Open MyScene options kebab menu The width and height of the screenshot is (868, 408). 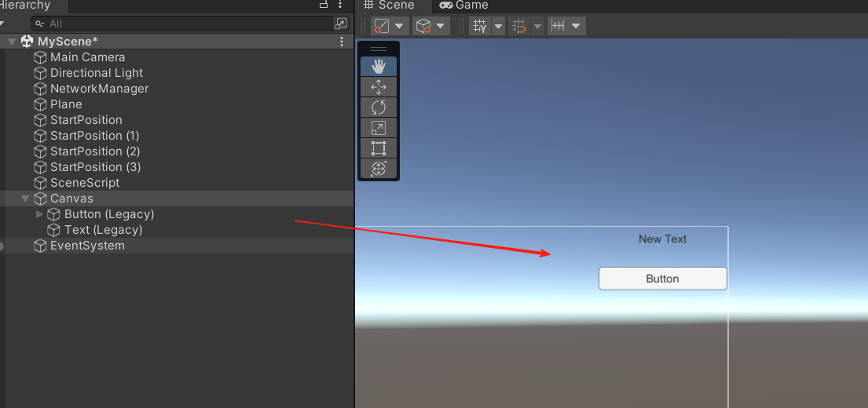click(342, 42)
